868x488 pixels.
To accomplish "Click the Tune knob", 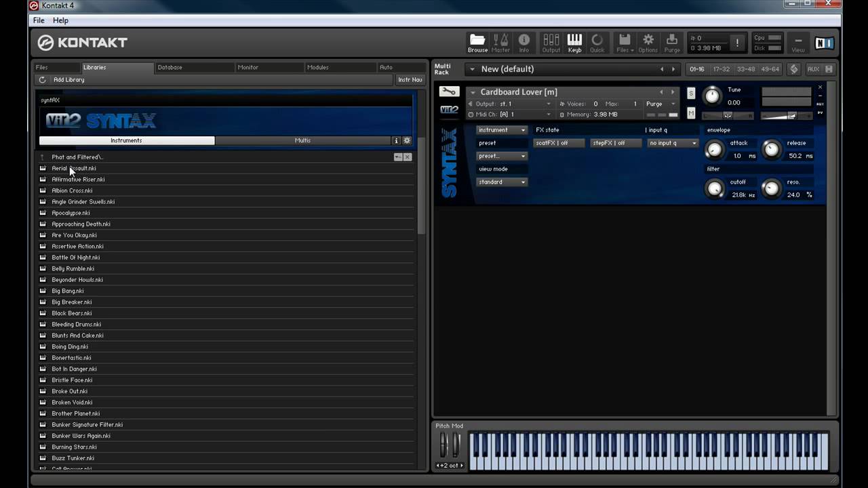I will (711, 96).
